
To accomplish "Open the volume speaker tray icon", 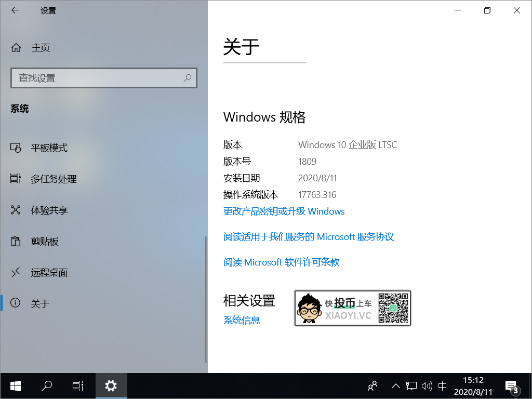I will pyautogui.click(x=427, y=386).
